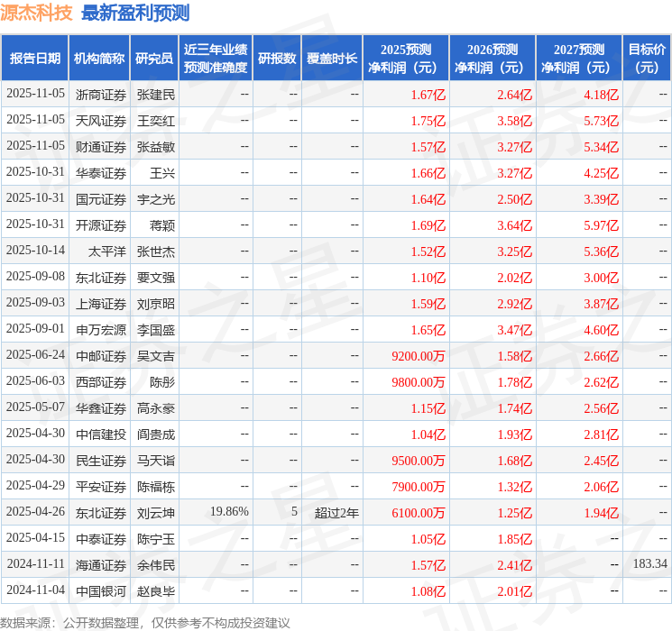Select the 中泰证券 institution cell

(101, 539)
